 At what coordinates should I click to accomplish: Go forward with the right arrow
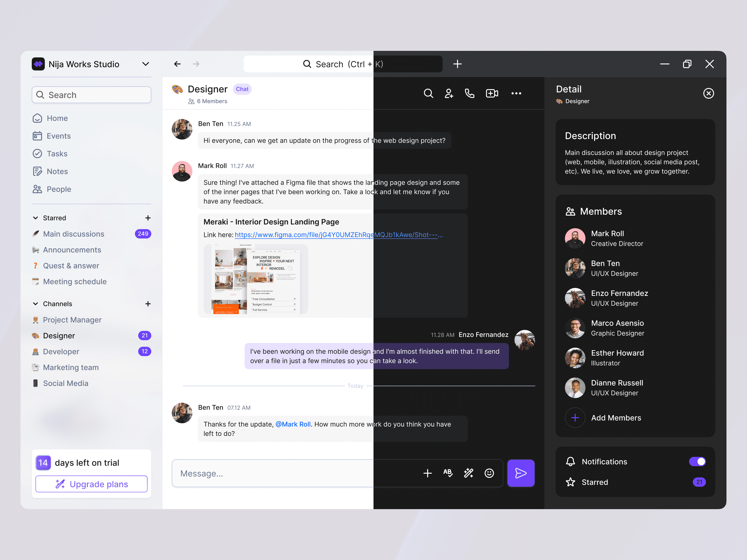tap(196, 64)
